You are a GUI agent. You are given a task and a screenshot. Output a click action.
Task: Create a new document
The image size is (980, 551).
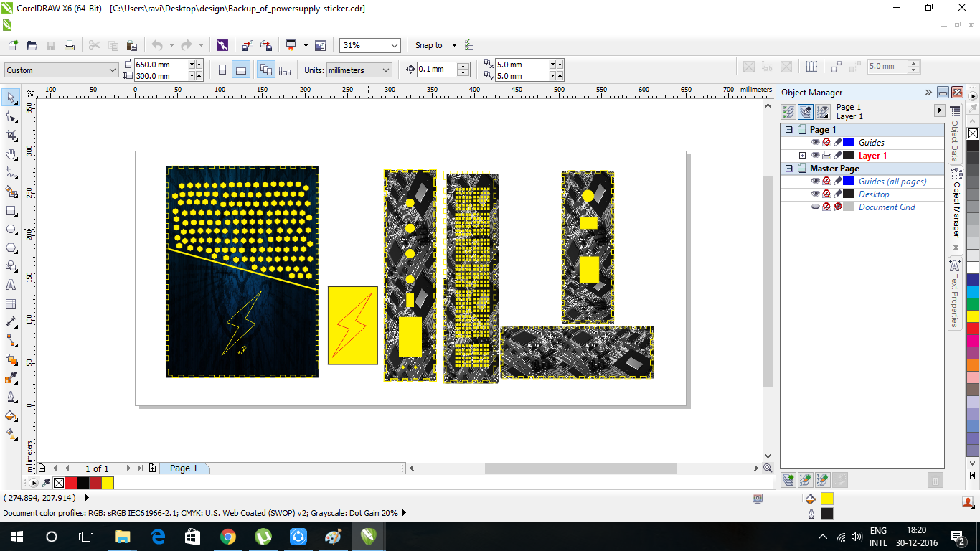pos(13,45)
